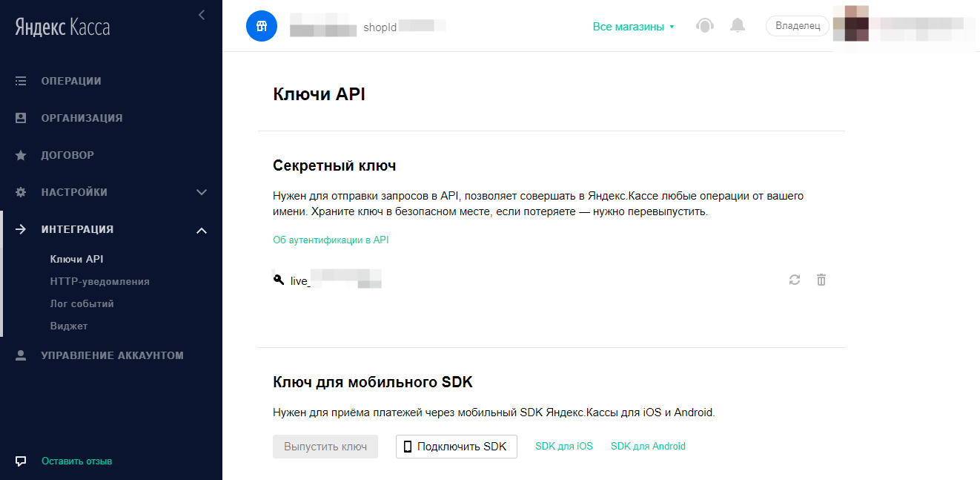Expand the Настройки section
This screenshot has height=480, width=980.
pos(202,192)
